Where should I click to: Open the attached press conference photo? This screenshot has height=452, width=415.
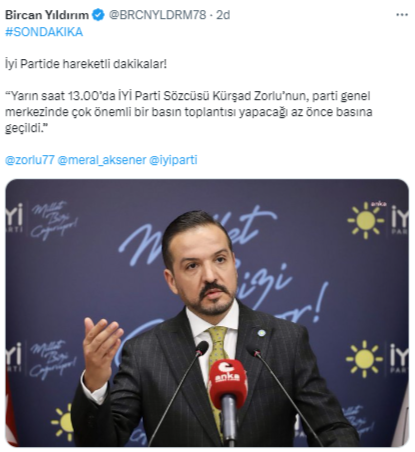(x=207, y=313)
